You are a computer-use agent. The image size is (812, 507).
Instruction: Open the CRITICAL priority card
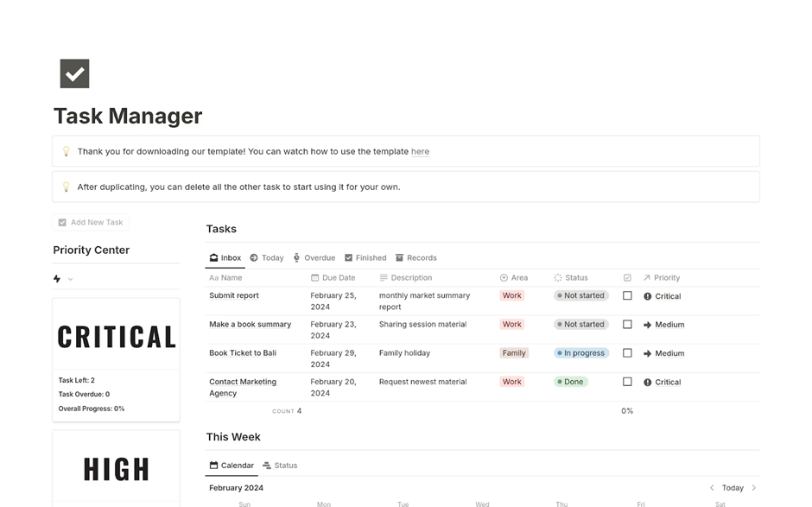coord(116,360)
